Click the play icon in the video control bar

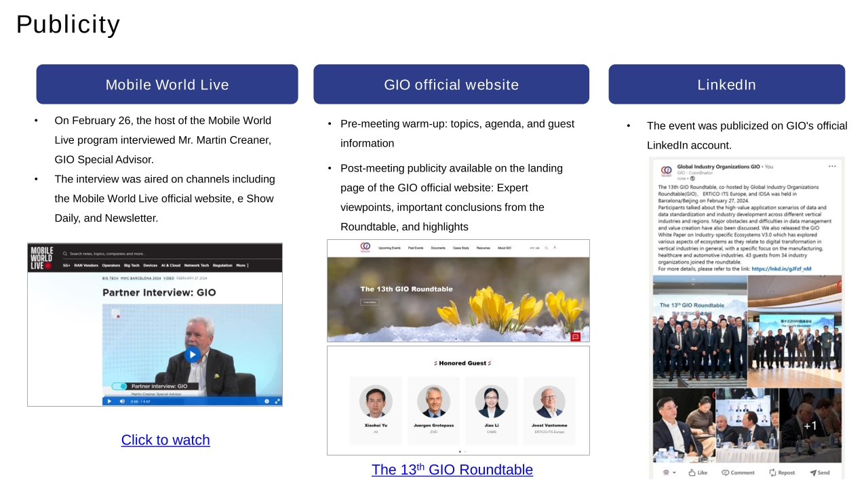tap(109, 401)
